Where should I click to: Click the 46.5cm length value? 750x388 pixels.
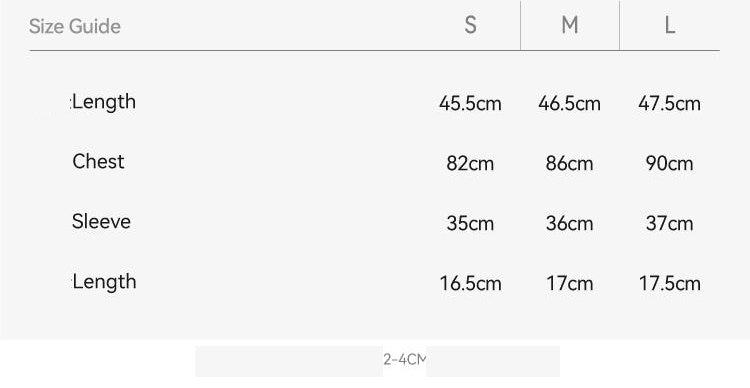[x=569, y=103]
